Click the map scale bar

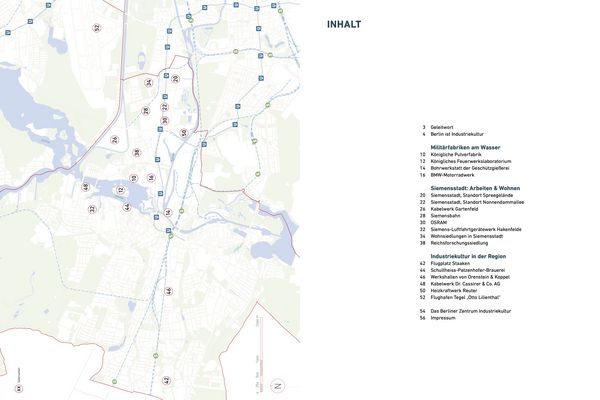260,354
